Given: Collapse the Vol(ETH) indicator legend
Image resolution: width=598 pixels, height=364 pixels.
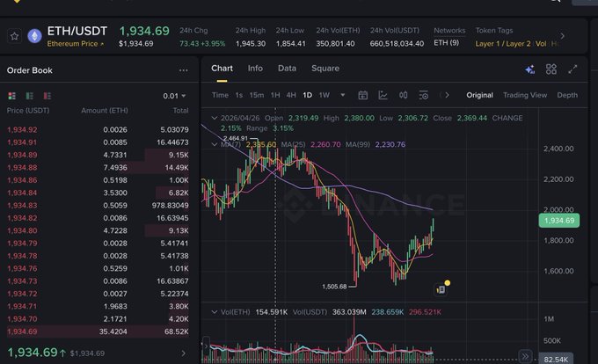Looking at the screenshot, I should 215,312.
